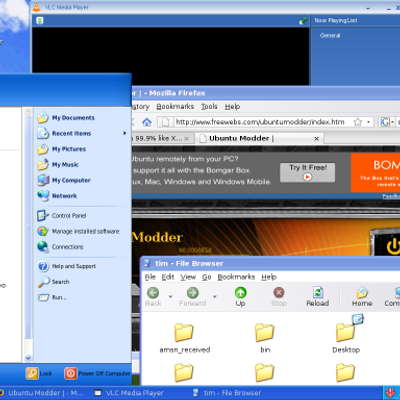
Task: Click Now Playing List header in VLC
Action: tap(335, 20)
